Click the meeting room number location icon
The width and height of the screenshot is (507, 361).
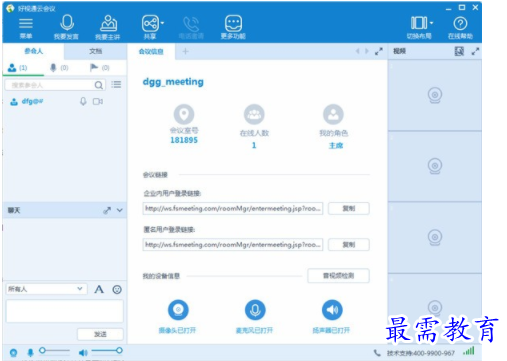(x=184, y=114)
